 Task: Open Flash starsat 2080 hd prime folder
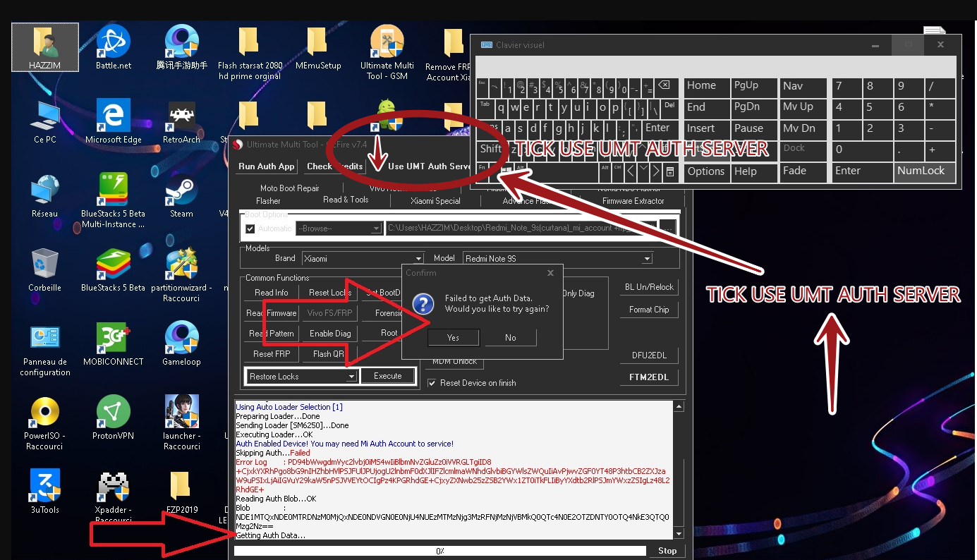click(250, 52)
